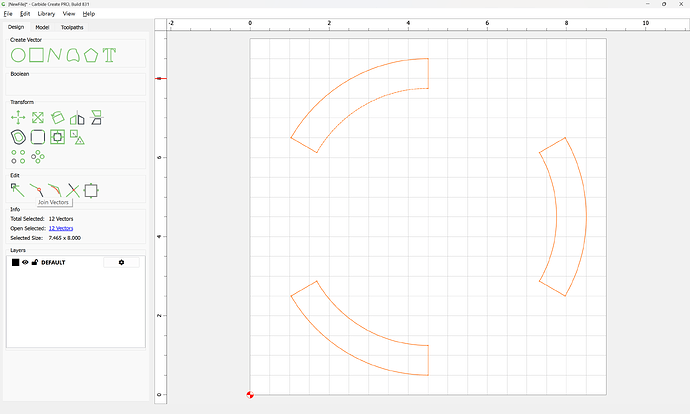Open the File menu

[8, 14]
